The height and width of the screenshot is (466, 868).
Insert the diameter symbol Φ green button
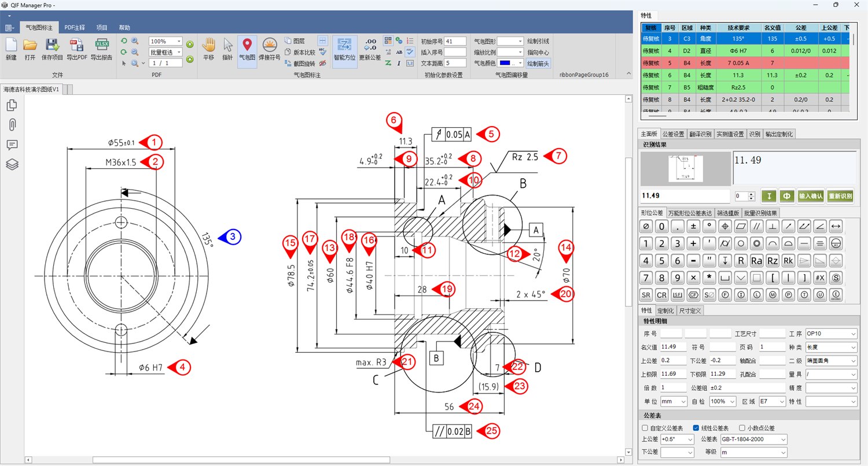click(787, 196)
